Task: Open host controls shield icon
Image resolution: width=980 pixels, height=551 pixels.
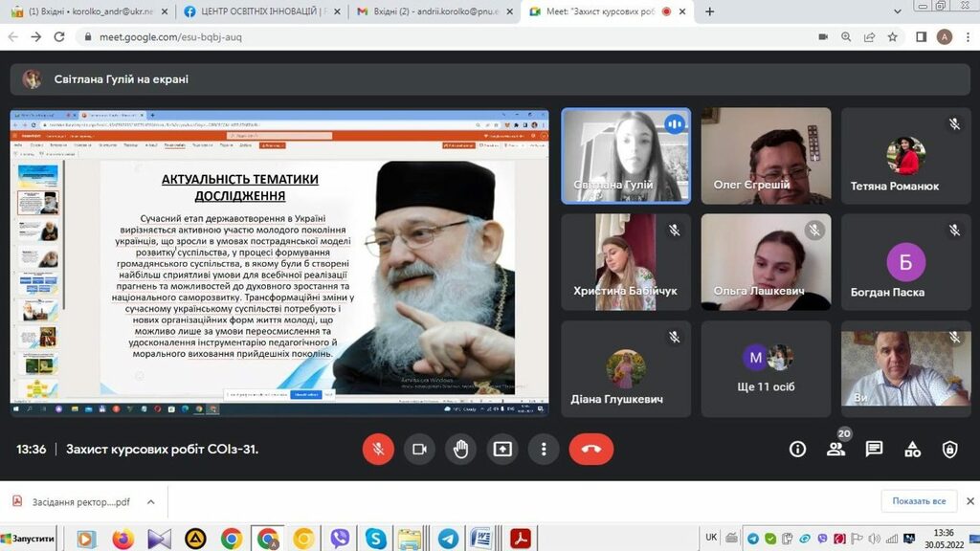Action: [949, 449]
